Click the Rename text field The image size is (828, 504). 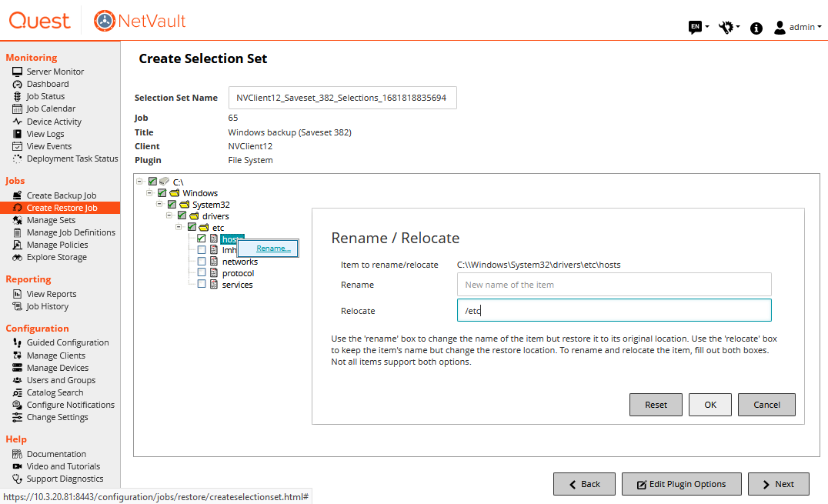click(613, 285)
